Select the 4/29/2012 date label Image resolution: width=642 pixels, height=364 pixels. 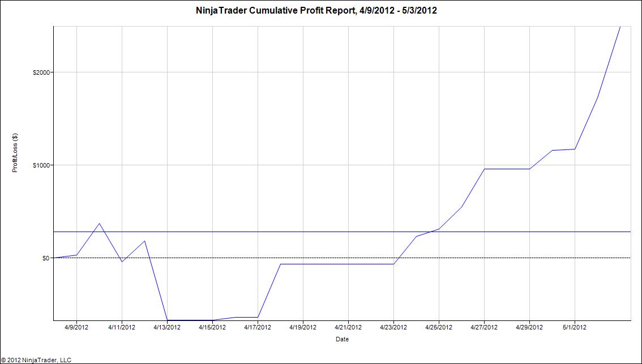529,327
